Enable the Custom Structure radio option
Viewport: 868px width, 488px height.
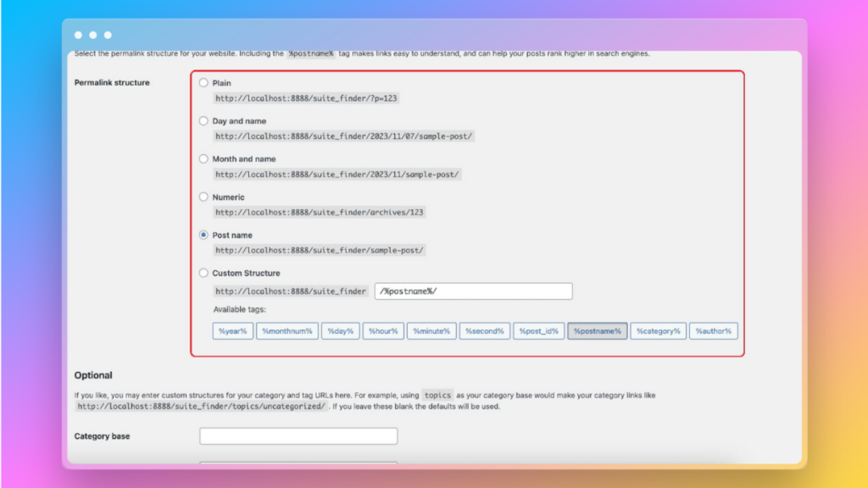point(203,273)
